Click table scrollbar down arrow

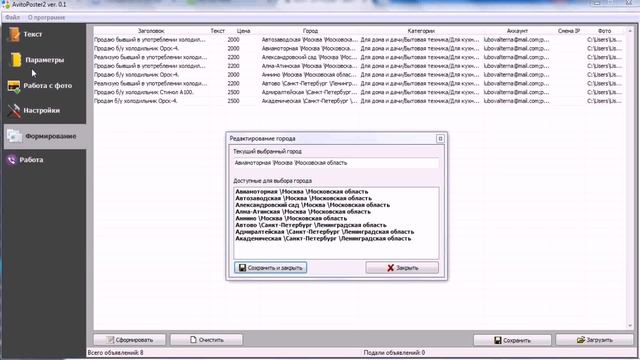[629, 326]
